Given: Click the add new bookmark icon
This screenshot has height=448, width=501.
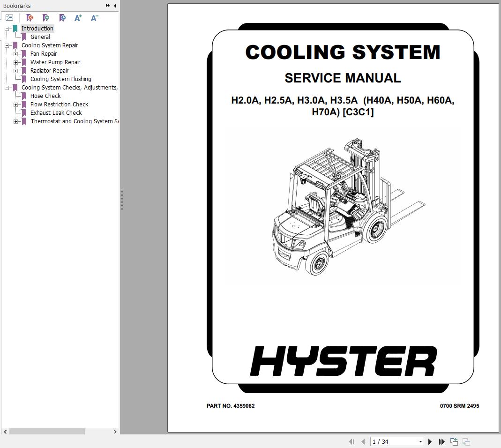Looking at the screenshot, I should pos(46,18).
